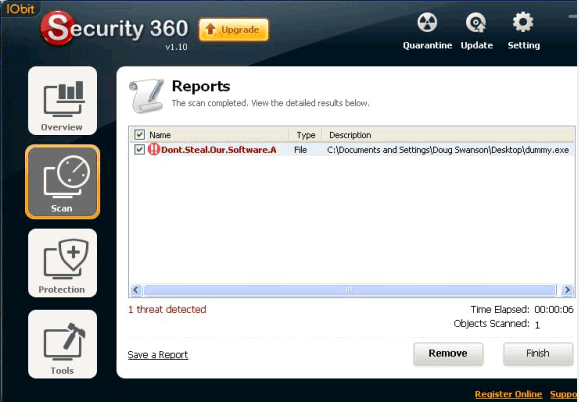579x402 pixels.
Task: Click the Upgrade button
Action: coord(234,30)
